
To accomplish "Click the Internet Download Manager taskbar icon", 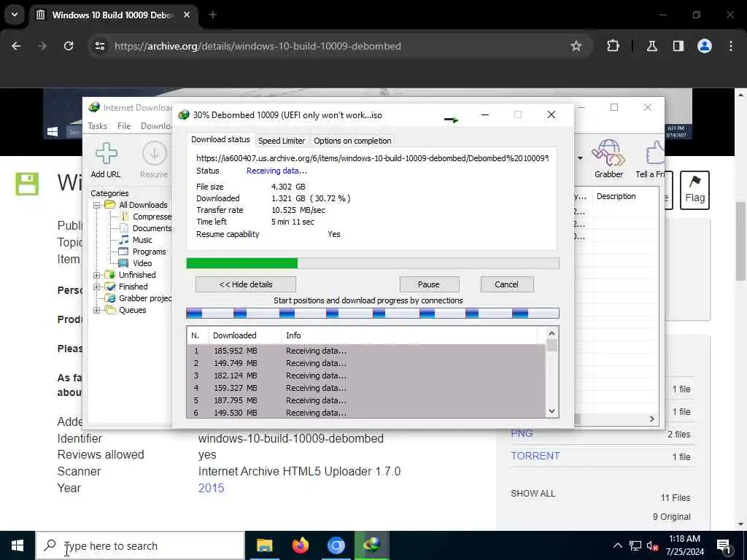I will [x=371, y=545].
